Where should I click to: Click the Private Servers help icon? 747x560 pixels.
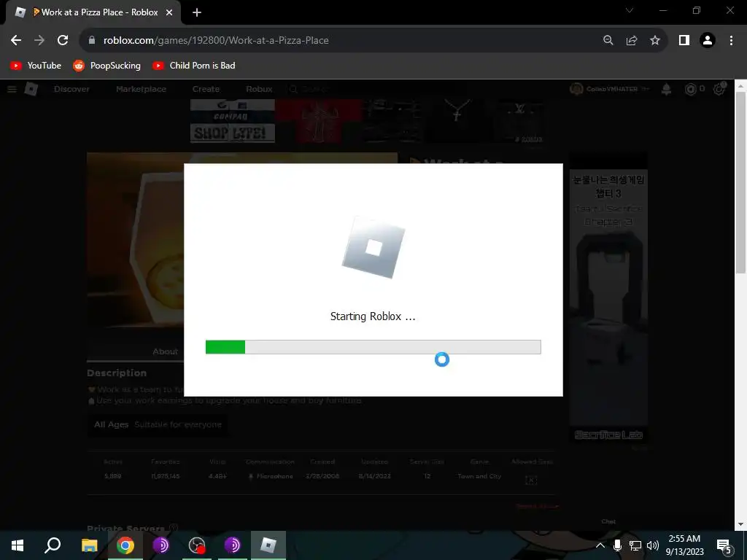[174, 528]
